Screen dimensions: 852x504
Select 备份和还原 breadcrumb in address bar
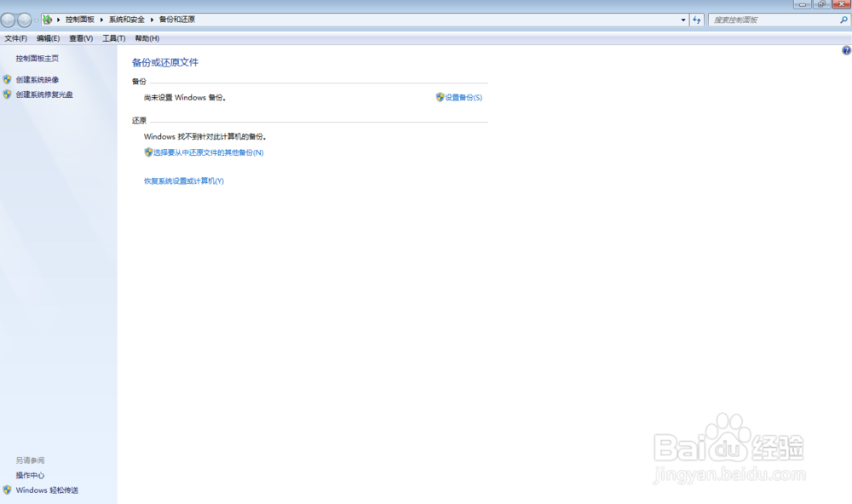pos(177,20)
